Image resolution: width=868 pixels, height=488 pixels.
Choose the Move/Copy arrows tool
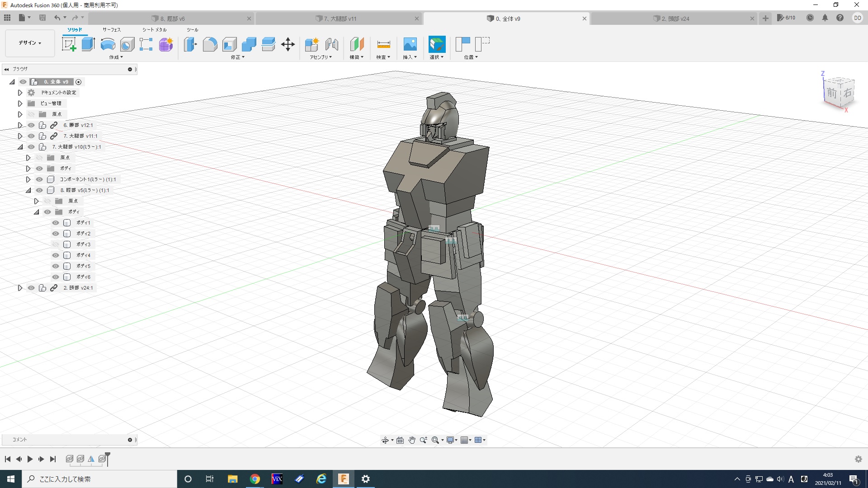click(288, 44)
